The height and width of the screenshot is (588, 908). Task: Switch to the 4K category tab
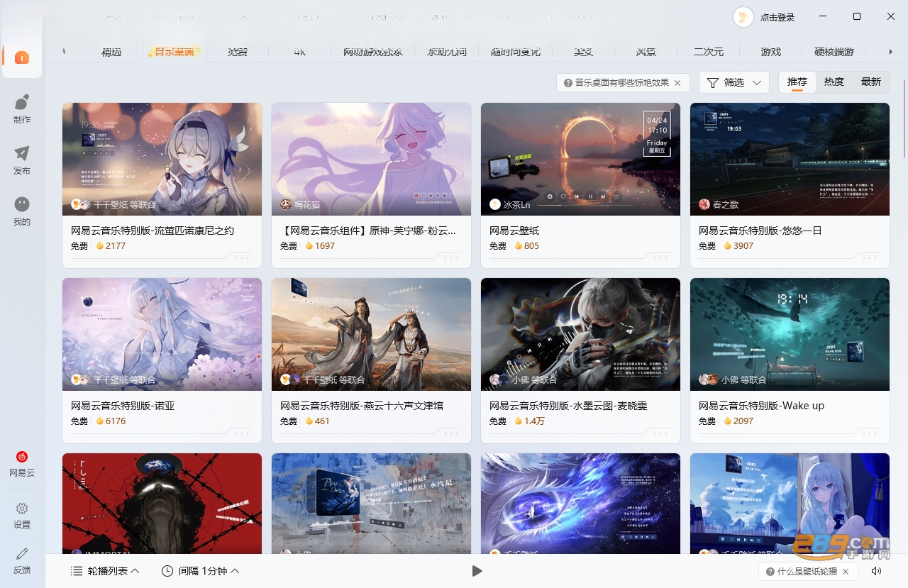point(300,52)
